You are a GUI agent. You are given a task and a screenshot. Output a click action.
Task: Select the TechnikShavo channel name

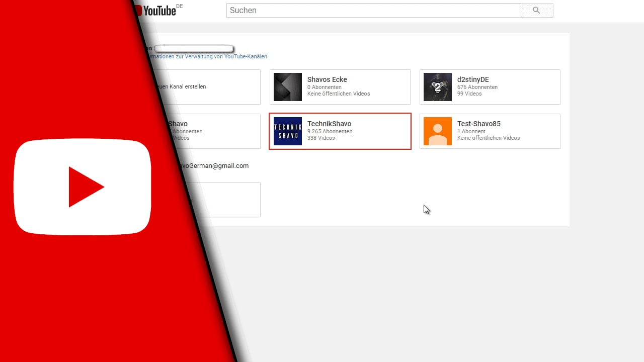(x=329, y=124)
